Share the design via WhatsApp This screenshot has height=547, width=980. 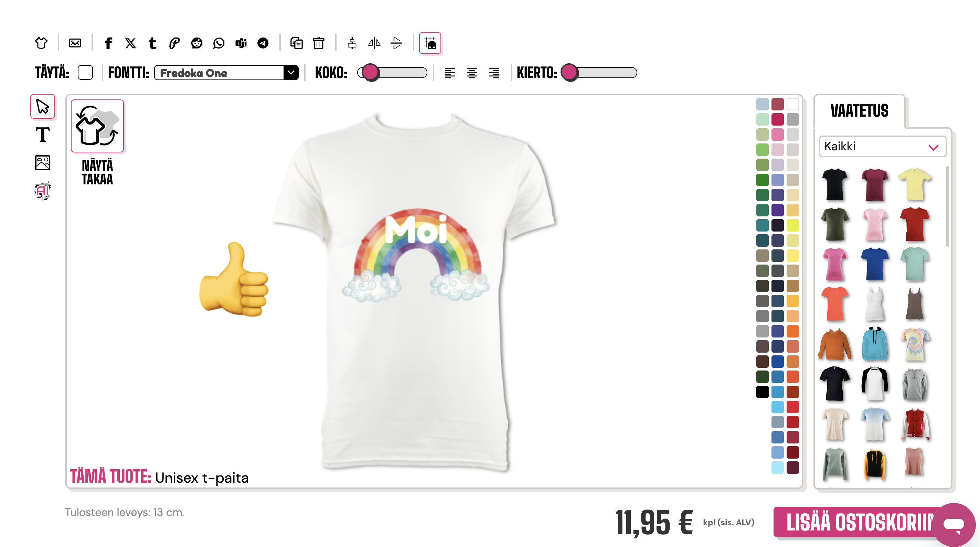(x=219, y=43)
